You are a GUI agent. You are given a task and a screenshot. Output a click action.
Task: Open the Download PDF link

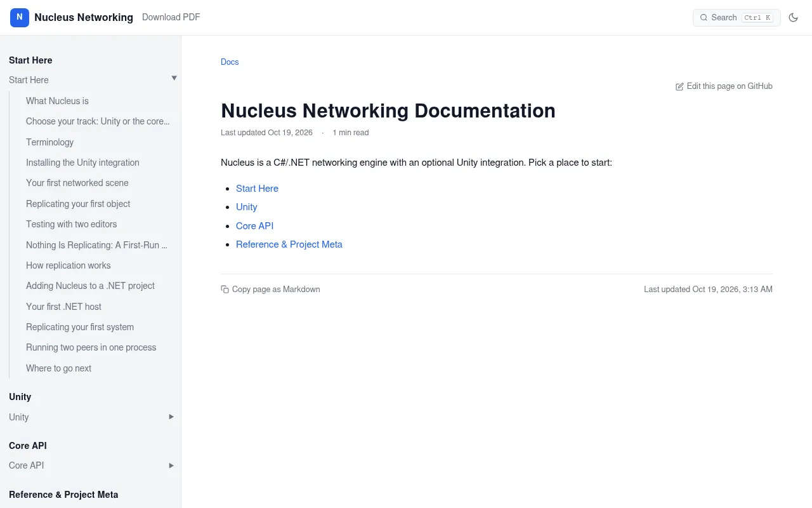coord(171,17)
